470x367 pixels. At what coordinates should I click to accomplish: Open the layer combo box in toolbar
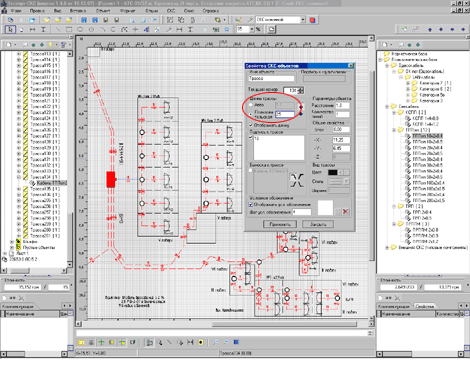pos(281,20)
